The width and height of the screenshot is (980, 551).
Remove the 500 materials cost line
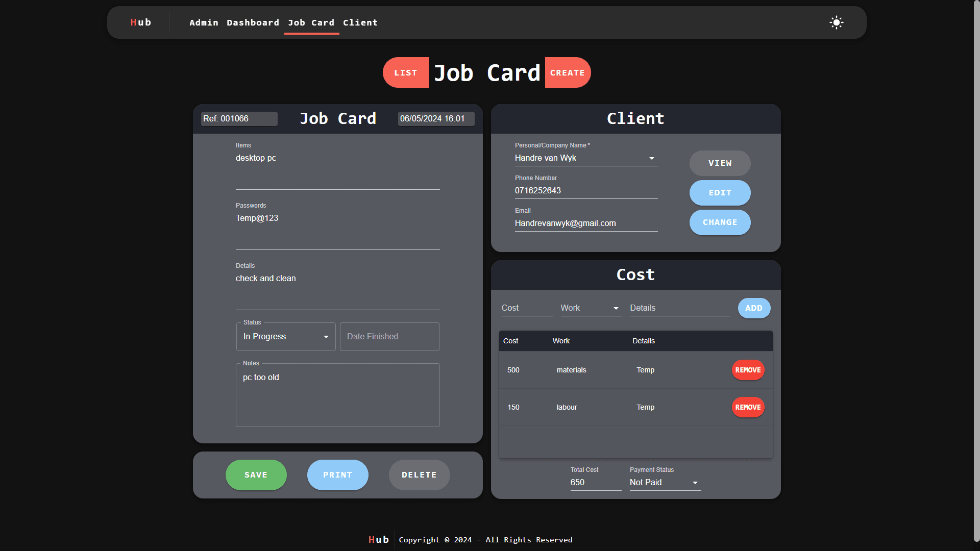tap(747, 370)
